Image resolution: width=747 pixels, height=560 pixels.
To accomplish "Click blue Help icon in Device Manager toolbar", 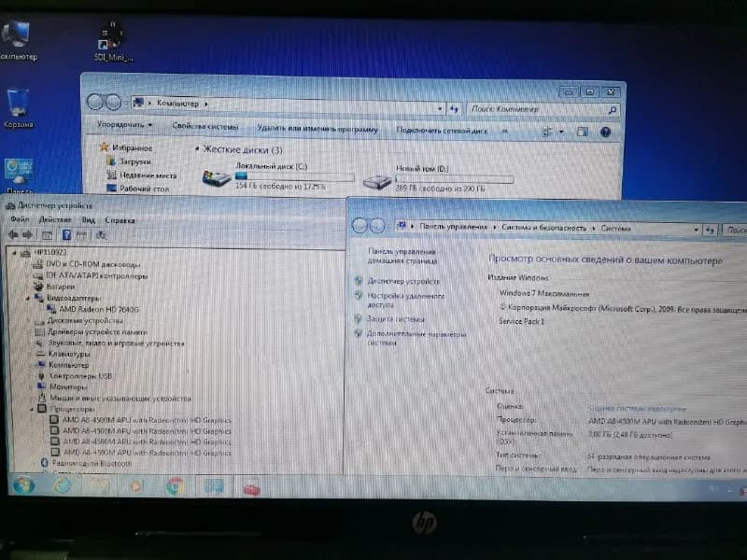I will (66, 234).
